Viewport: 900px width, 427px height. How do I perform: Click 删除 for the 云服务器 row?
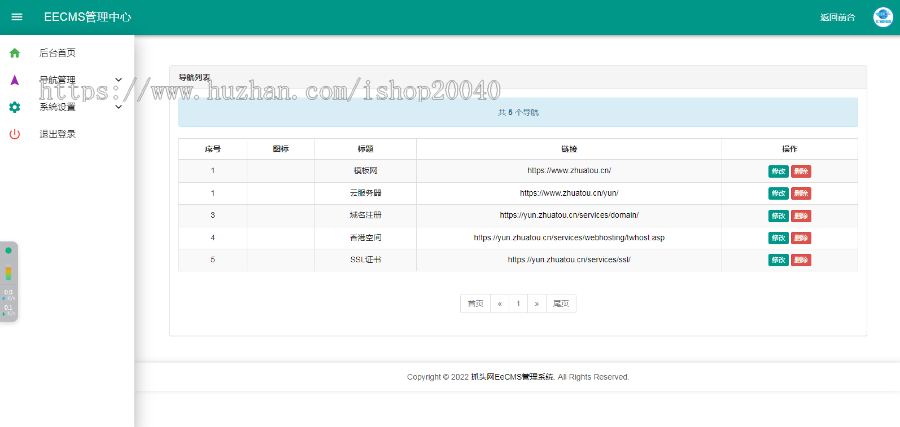(801, 193)
